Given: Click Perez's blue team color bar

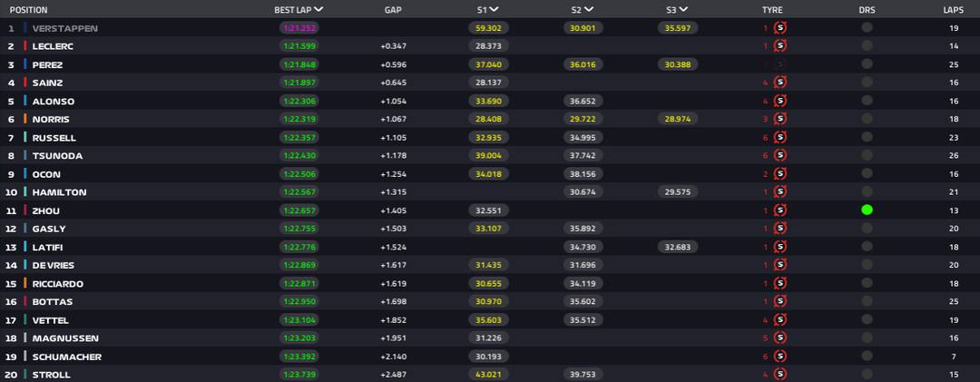Looking at the screenshot, I should coord(25,64).
